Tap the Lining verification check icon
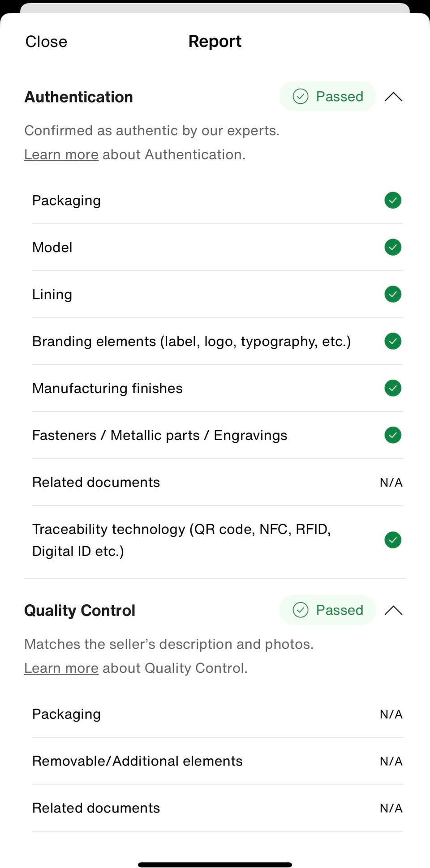The image size is (430, 868). click(393, 294)
